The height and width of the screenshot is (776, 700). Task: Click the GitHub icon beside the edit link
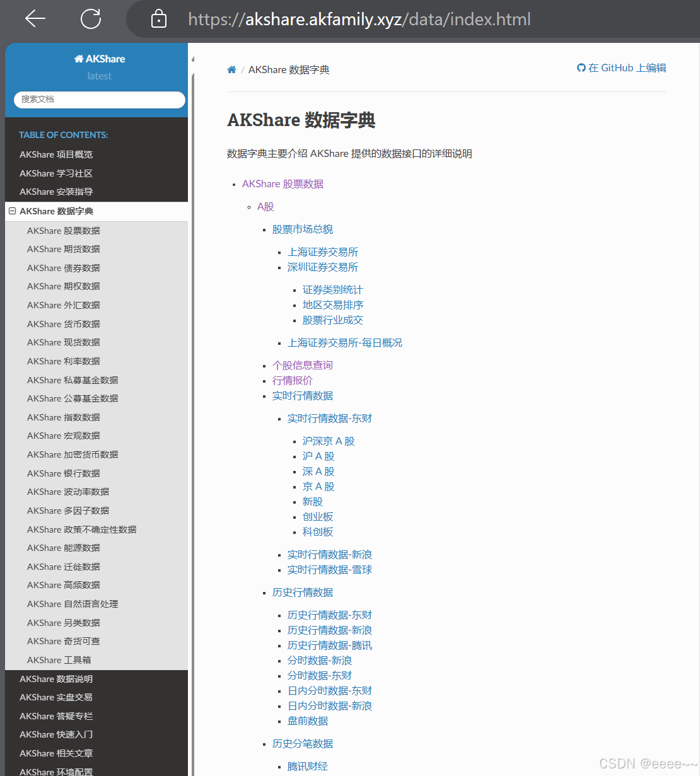pyautogui.click(x=580, y=67)
